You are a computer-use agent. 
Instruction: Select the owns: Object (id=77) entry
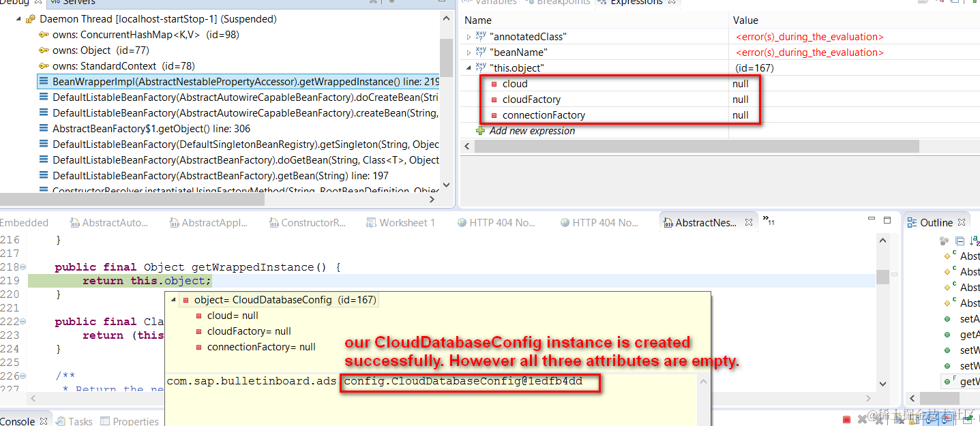[94, 50]
